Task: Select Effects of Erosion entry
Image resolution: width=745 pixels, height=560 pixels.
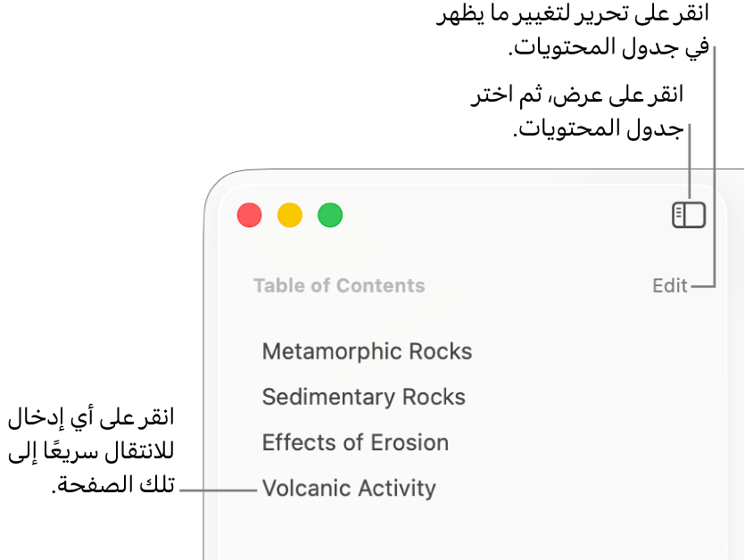Action: click(355, 442)
